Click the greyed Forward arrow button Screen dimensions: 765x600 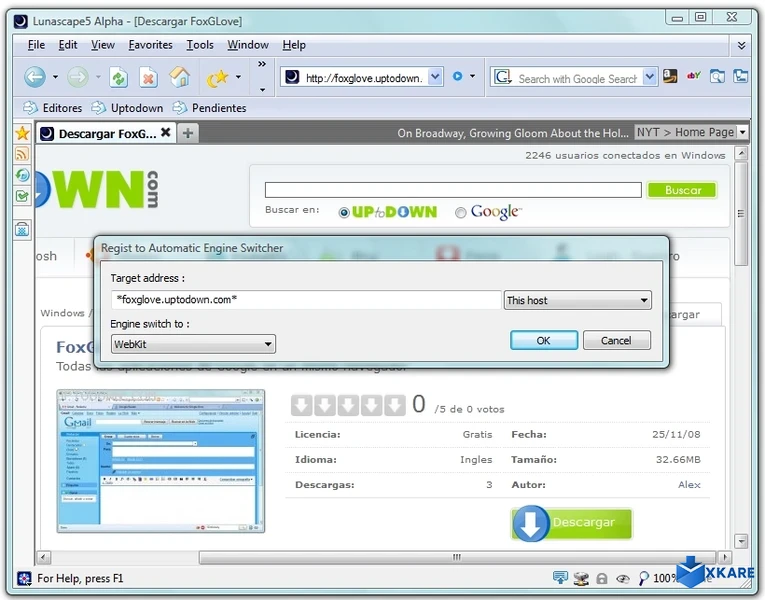(x=78, y=77)
